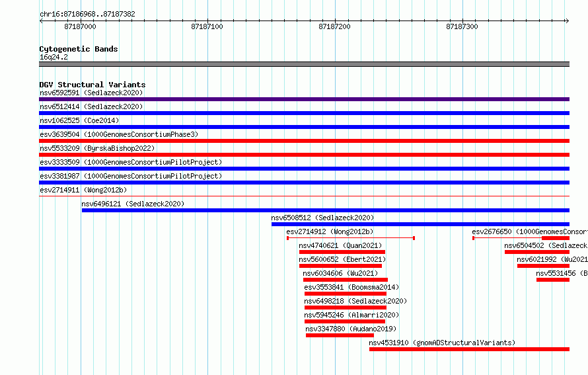This screenshot has height=375, width=588.
Task: Click the thin red esv2714912 bracket line
Action: 351,238
